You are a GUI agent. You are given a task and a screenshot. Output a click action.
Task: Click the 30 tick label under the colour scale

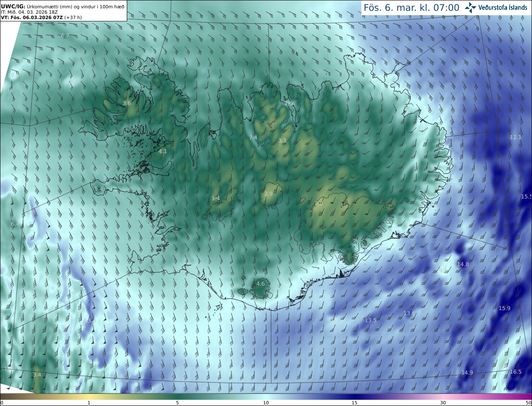(443, 403)
